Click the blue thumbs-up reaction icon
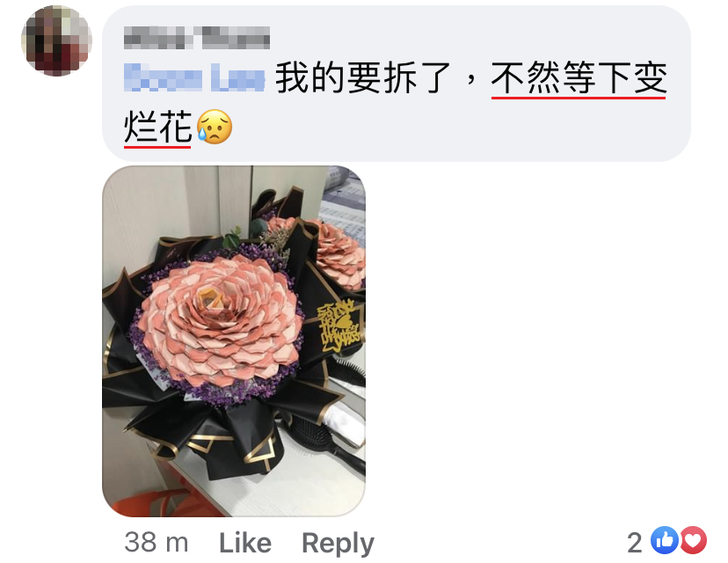Screen dimensions: 728x563 tap(665, 540)
